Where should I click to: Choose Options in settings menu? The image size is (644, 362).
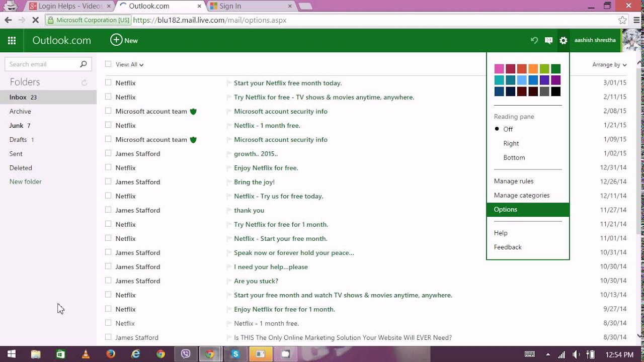click(x=528, y=210)
